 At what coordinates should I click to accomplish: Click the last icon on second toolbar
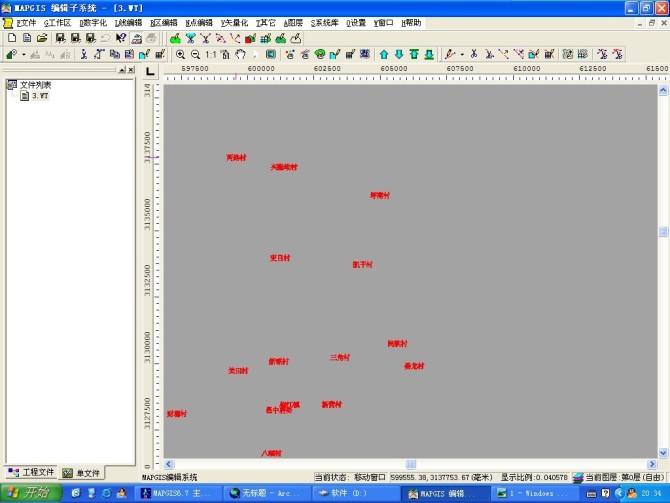(617, 54)
